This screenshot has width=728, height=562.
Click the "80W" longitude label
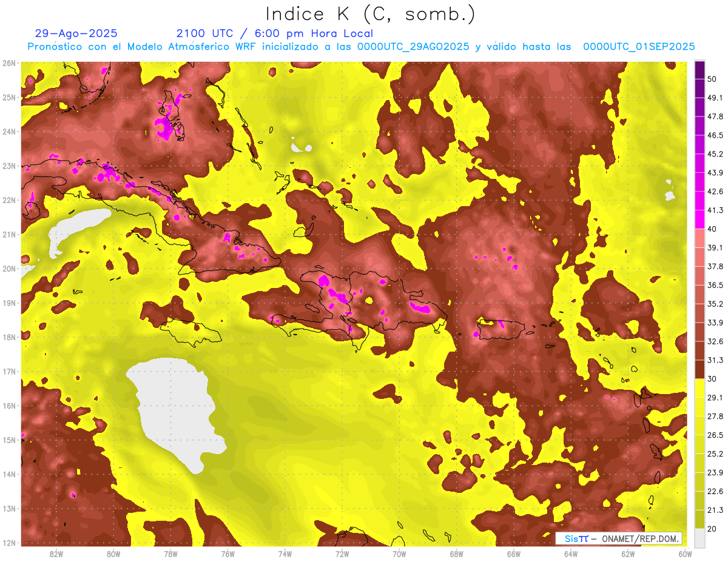[x=113, y=554]
